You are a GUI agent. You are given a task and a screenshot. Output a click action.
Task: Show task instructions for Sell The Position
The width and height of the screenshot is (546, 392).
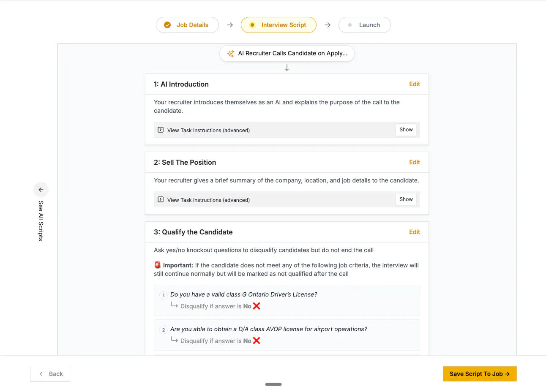406,199
